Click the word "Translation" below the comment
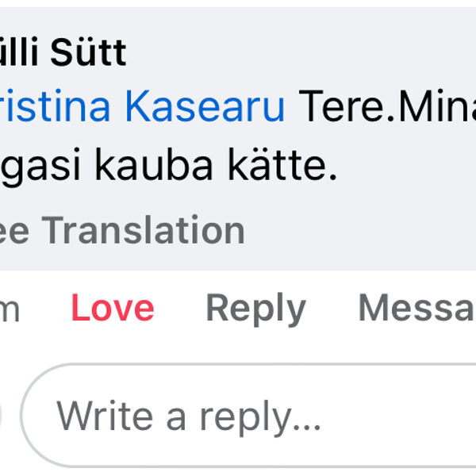Viewport: 476px width, 476px height. 144,230
